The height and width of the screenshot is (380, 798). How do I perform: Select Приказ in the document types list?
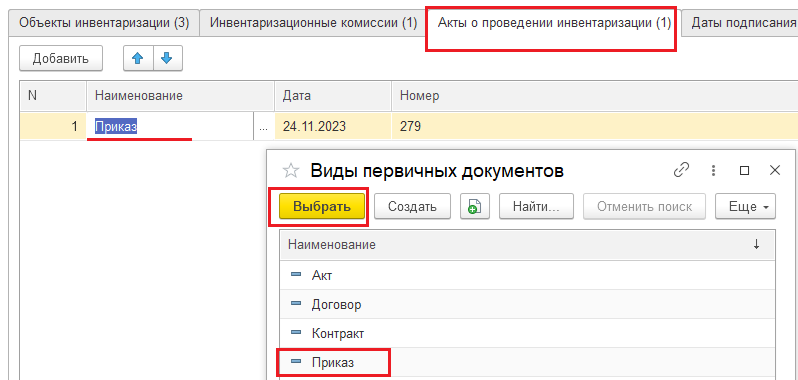527,362
